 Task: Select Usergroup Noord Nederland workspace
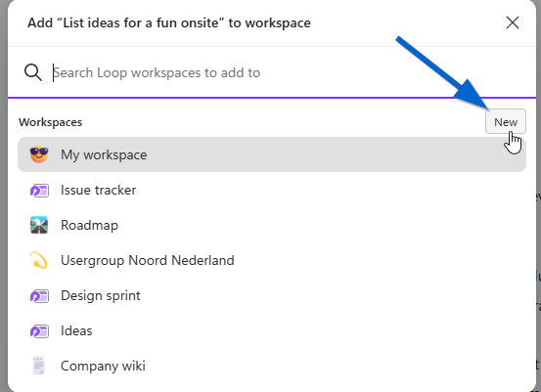click(272, 260)
